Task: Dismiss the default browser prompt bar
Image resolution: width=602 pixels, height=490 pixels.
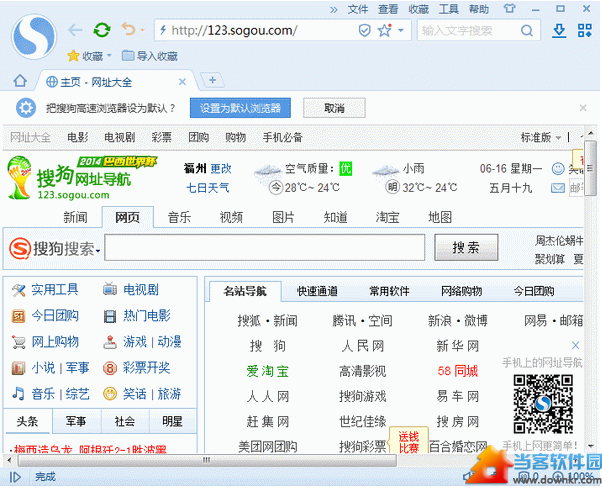Action: coord(583,108)
